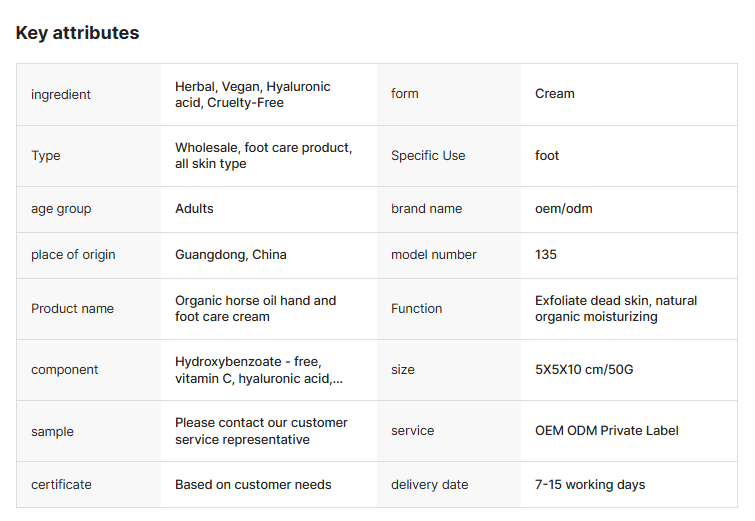755x521 pixels.
Task: Click the Type attribute label
Action: click(46, 156)
